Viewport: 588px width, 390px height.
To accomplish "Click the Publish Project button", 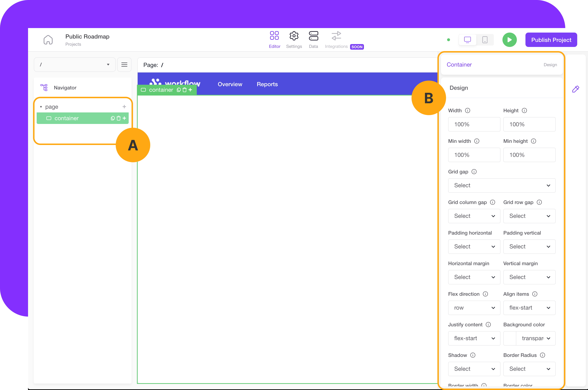I will pos(551,40).
